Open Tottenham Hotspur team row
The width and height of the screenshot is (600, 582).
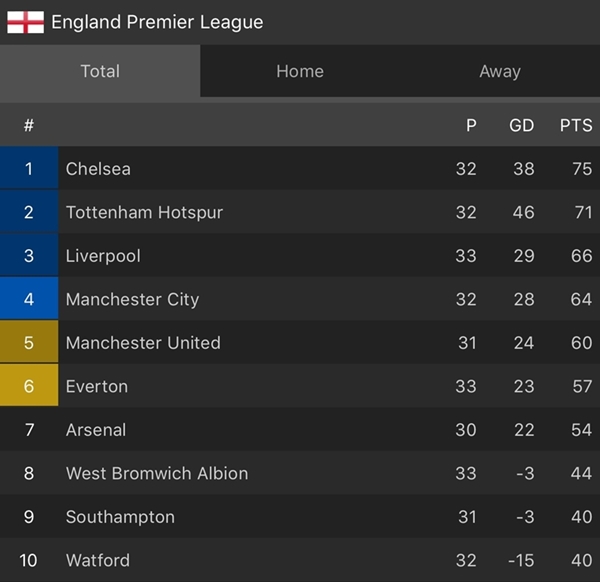(x=300, y=212)
